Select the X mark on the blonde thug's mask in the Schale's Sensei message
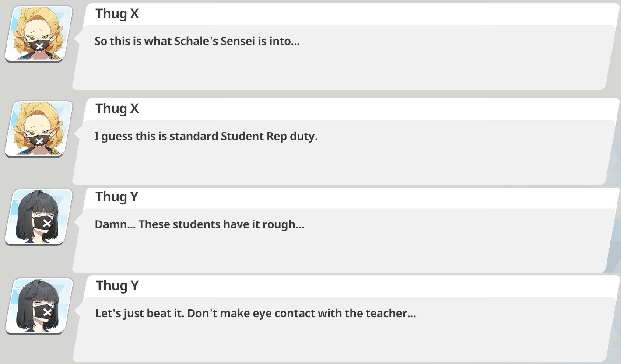The width and height of the screenshot is (621, 364). [39, 46]
